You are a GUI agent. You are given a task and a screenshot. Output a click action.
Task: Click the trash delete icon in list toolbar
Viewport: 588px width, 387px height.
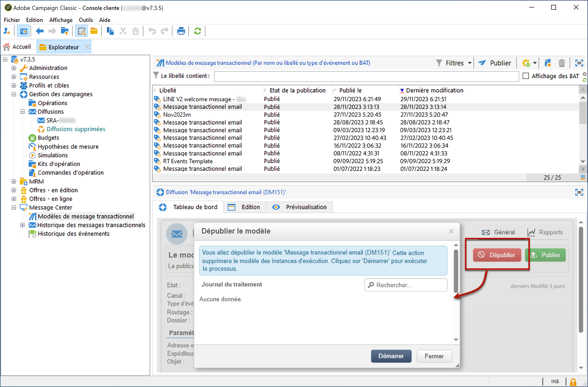[x=562, y=63]
